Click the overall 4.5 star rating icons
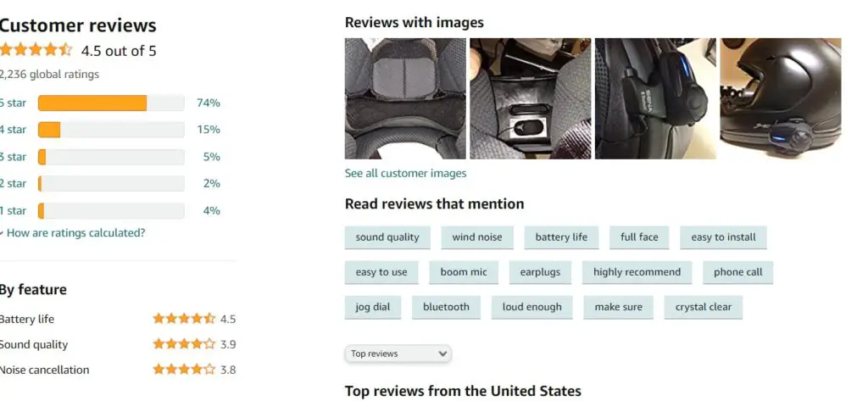This screenshot has width=868, height=401. (x=36, y=50)
